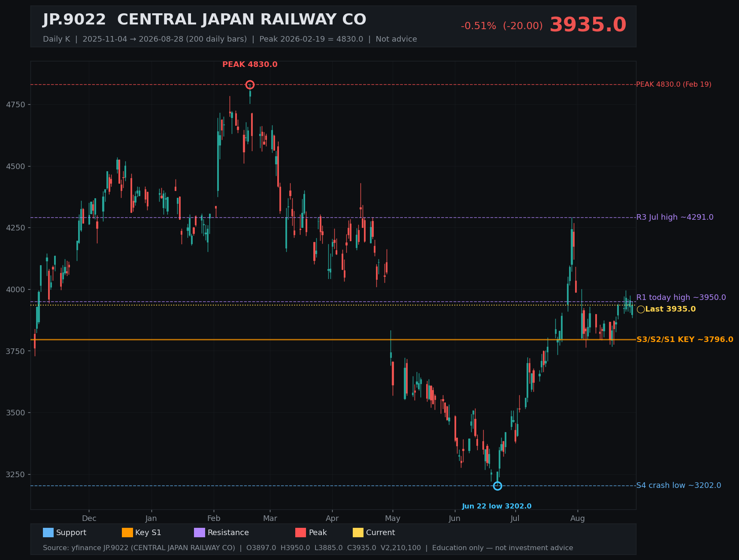Click the 'R3 Jul high ~4291.0' label

(x=675, y=217)
